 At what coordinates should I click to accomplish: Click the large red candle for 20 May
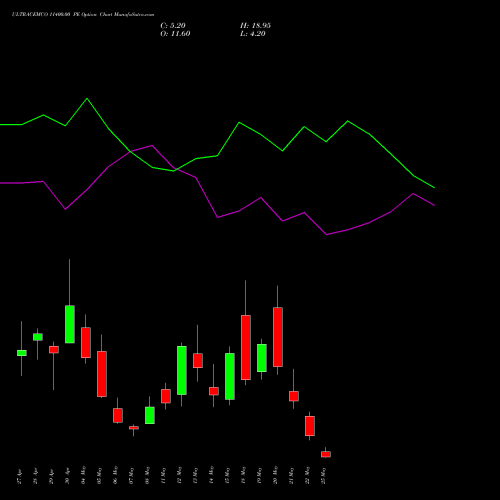(x=278, y=337)
